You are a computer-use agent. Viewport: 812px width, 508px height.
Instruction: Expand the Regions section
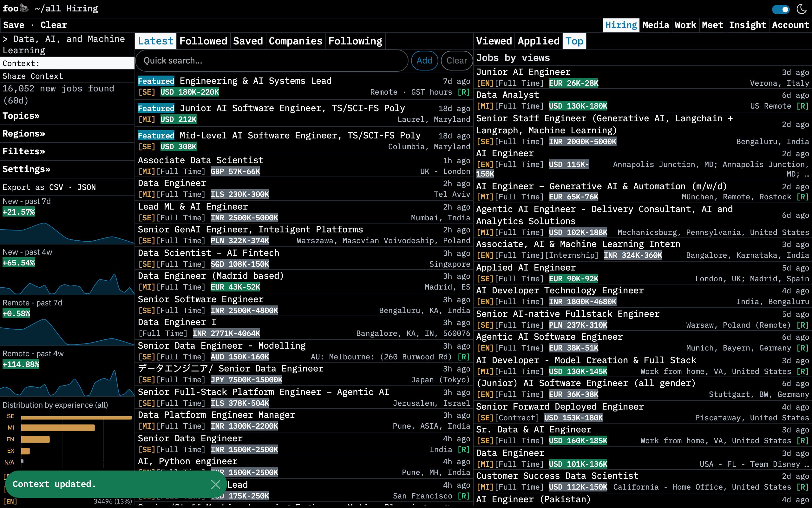pyautogui.click(x=24, y=134)
